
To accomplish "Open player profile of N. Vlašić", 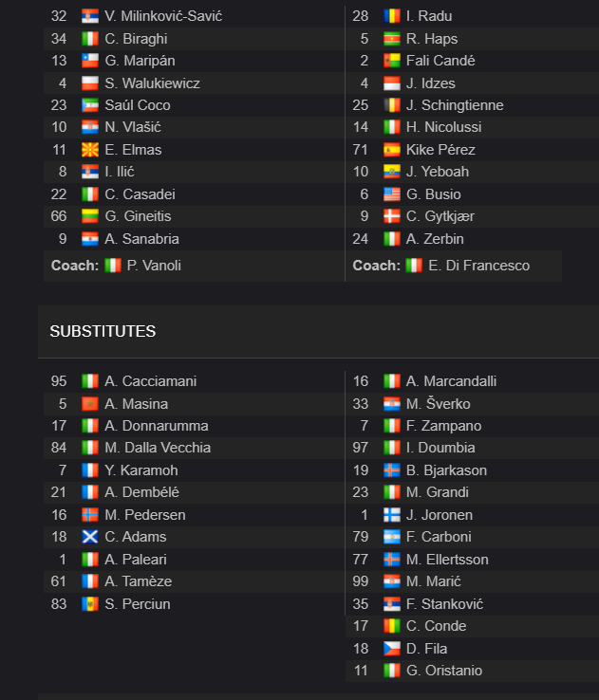I will point(133,127).
